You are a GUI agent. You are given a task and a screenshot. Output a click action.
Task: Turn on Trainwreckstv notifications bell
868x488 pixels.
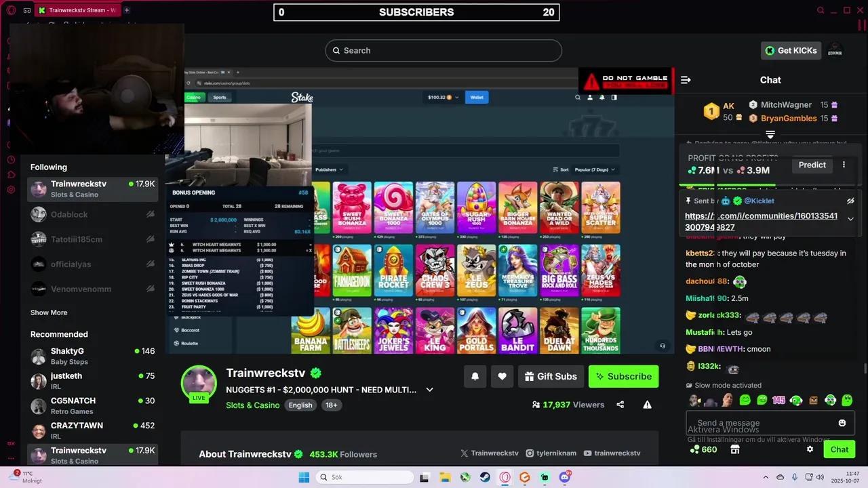475,376
